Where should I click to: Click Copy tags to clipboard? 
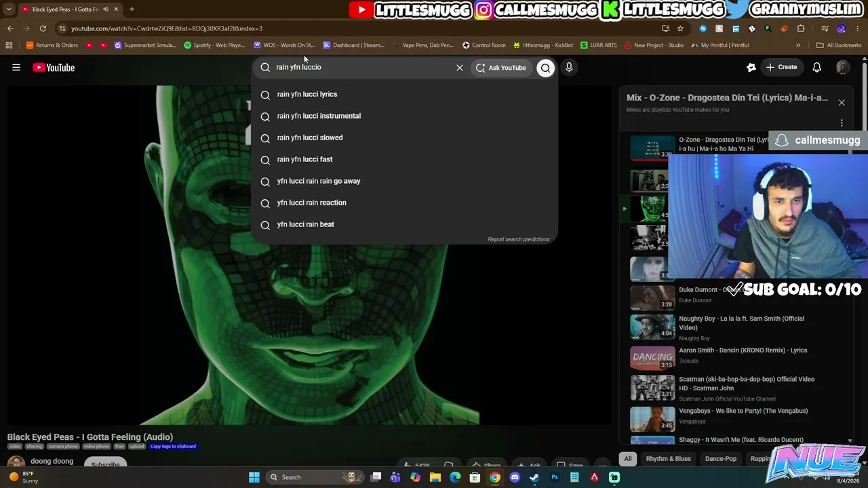pyautogui.click(x=173, y=447)
